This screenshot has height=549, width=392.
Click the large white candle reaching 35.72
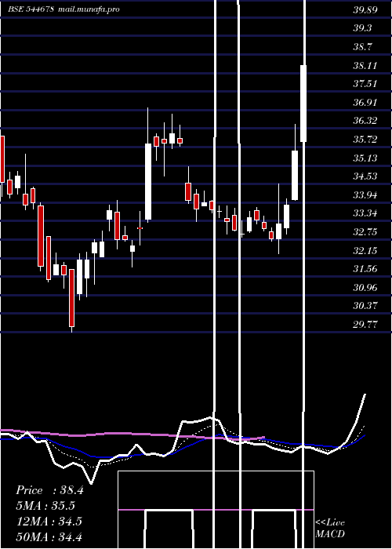148,182
